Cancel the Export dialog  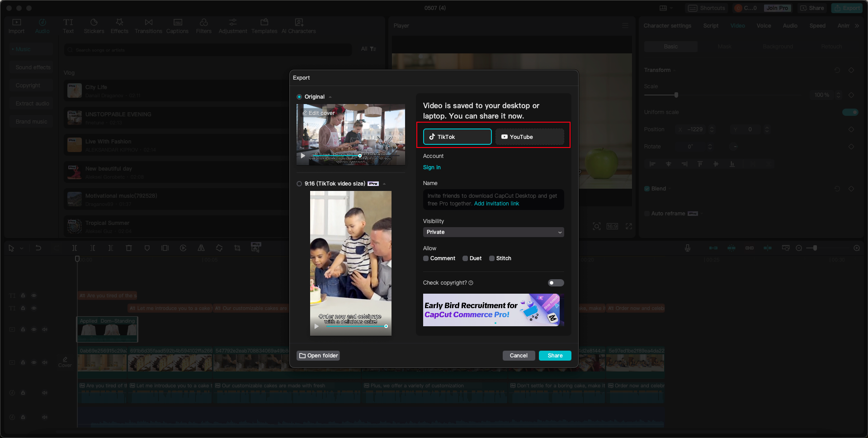click(x=519, y=356)
